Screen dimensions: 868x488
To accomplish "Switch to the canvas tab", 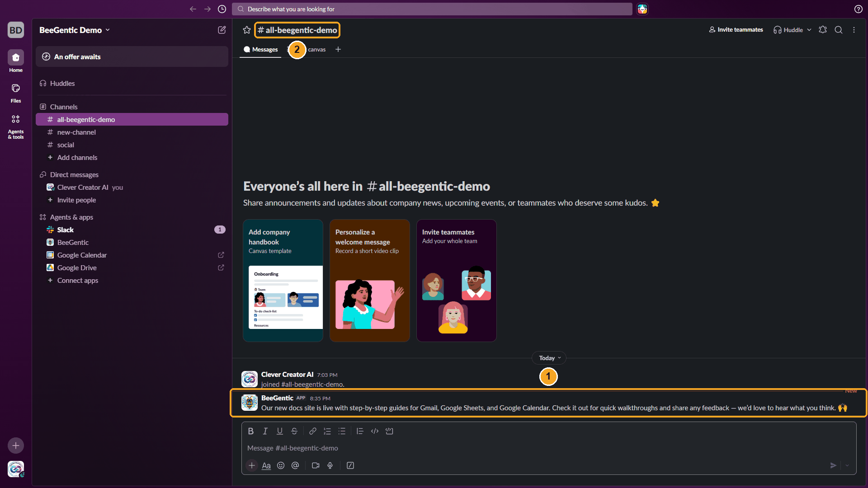I will point(316,50).
